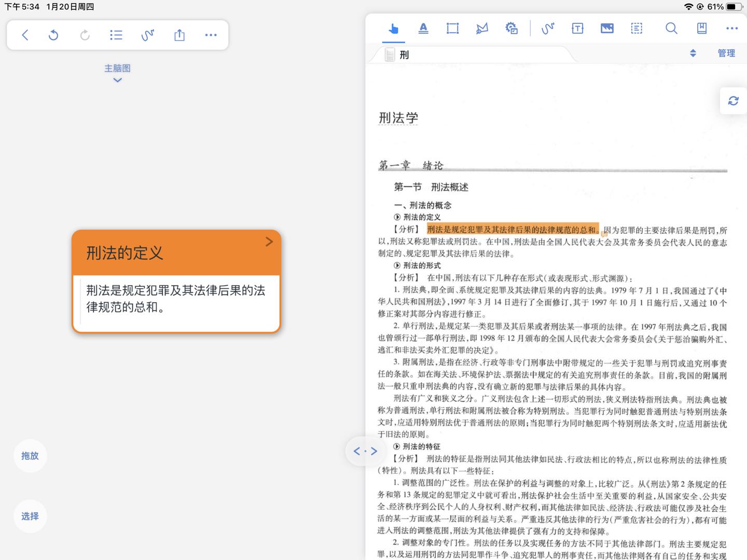This screenshot has height=560, width=747.
Task: Switch to 拖放 drag mode
Action: [x=30, y=456]
